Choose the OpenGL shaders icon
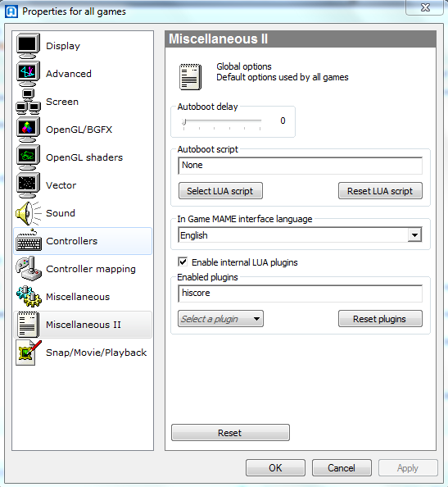The width and height of the screenshot is (448, 487). [x=28, y=157]
